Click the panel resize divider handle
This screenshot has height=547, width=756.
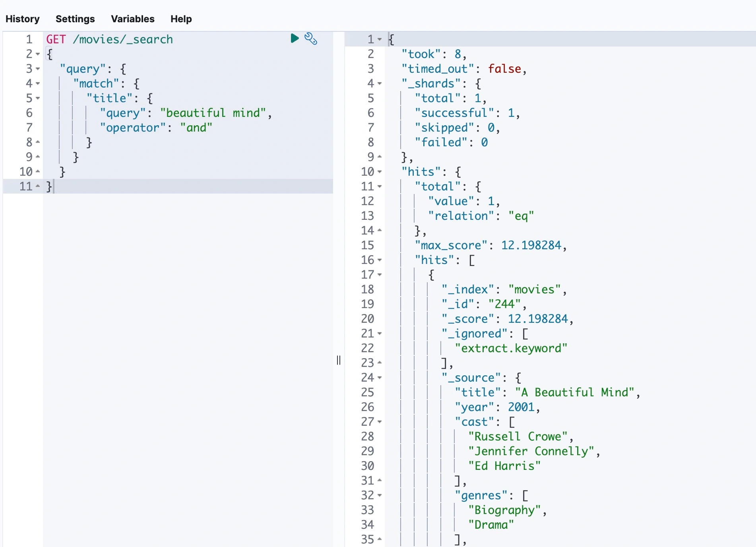[x=339, y=360]
